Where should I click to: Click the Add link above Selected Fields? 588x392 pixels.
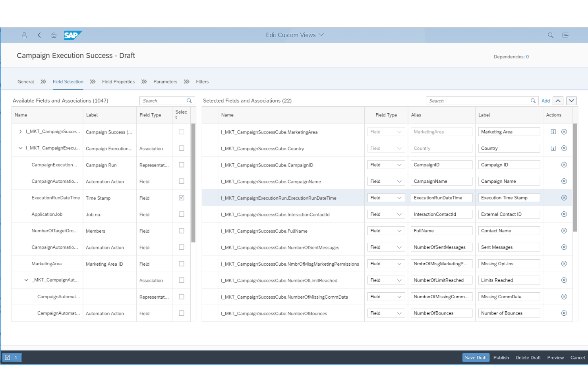click(545, 100)
